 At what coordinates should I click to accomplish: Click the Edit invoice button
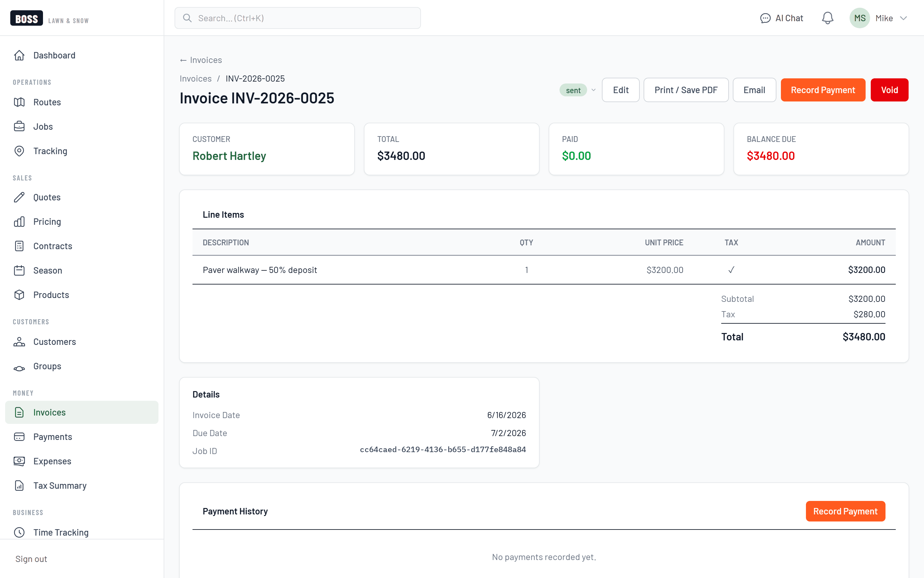point(620,90)
